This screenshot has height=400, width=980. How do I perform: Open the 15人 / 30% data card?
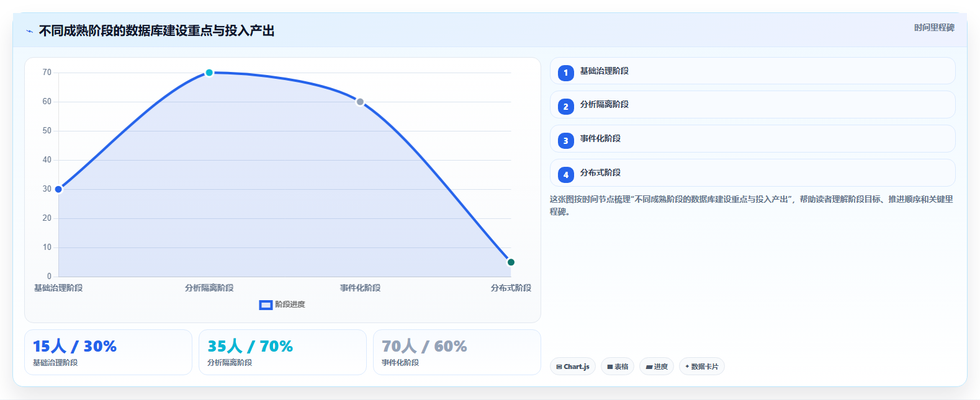point(108,352)
